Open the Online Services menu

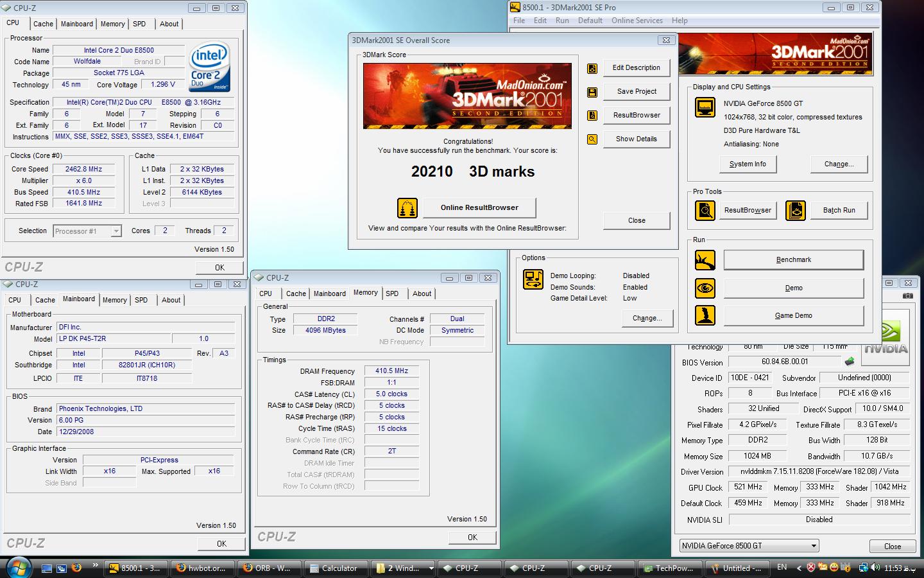point(637,21)
